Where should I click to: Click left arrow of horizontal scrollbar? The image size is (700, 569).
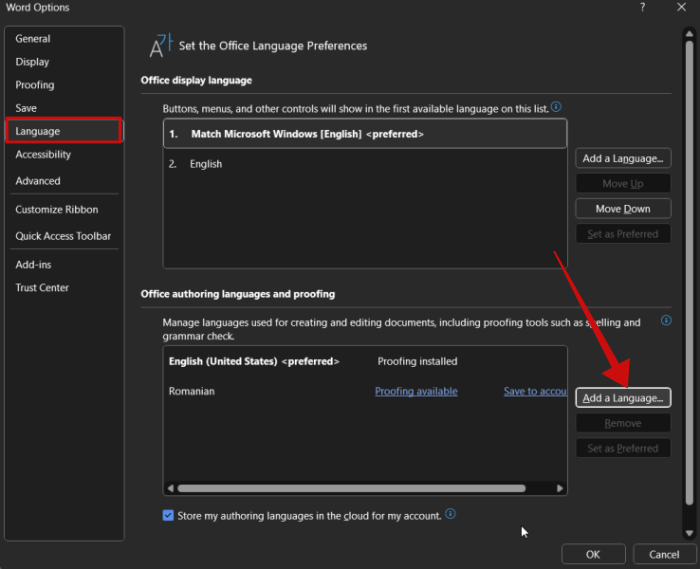click(170, 488)
